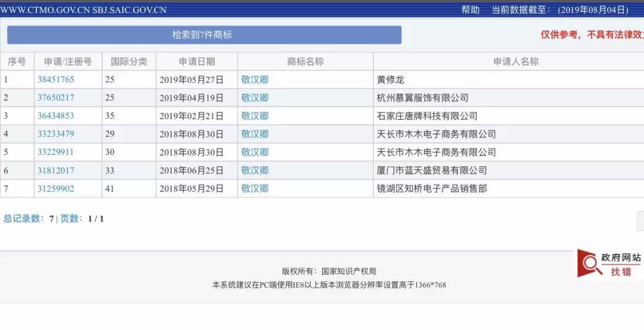Click the 申请/注册号 column header
The width and height of the screenshot is (644, 330).
tap(68, 61)
